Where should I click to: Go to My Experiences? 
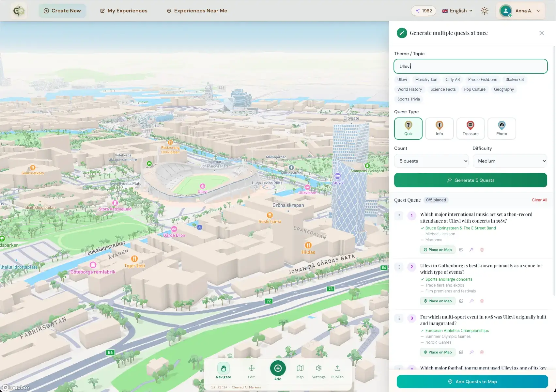(x=124, y=11)
